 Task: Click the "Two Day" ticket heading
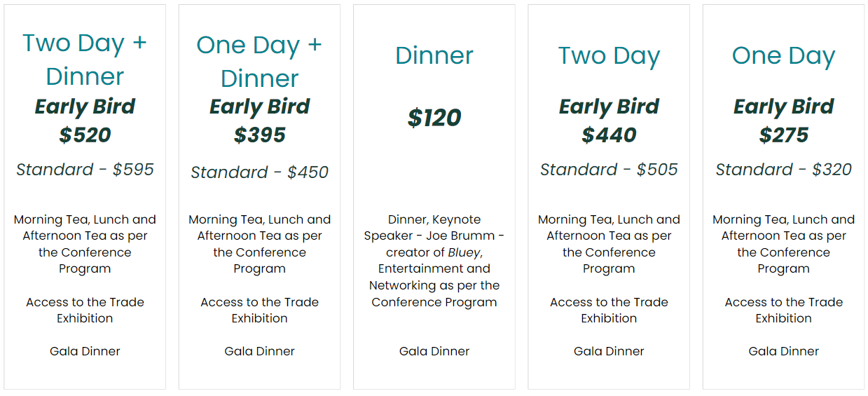tap(609, 55)
